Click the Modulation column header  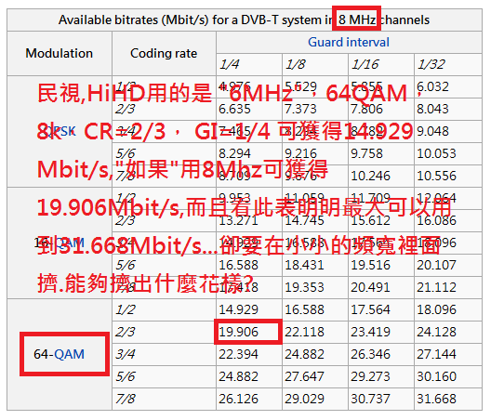pos(60,53)
